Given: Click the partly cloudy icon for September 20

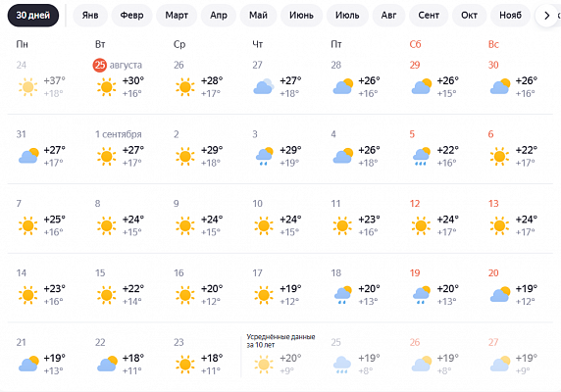Looking at the screenshot, I should pyautogui.click(x=500, y=294).
